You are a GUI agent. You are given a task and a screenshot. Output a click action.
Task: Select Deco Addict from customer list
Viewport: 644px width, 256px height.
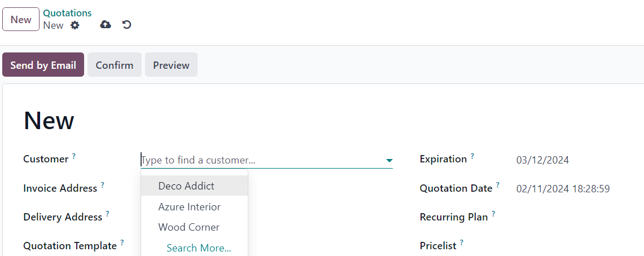186,186
